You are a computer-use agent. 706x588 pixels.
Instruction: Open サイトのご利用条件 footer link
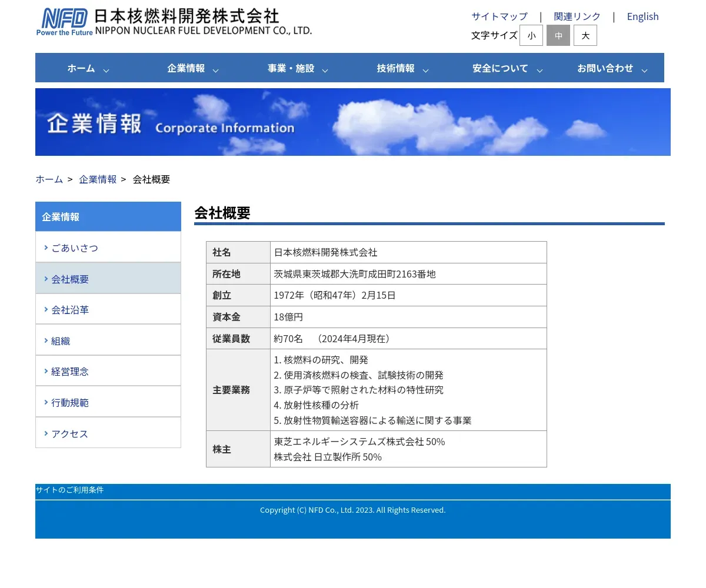point(69,490)
